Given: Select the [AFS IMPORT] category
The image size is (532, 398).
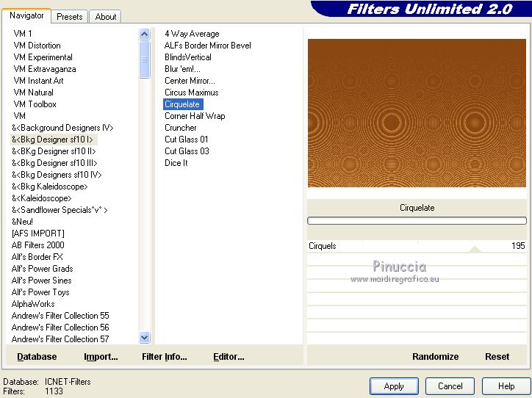Looking at the screenshot, I should (x=37, y=234).
